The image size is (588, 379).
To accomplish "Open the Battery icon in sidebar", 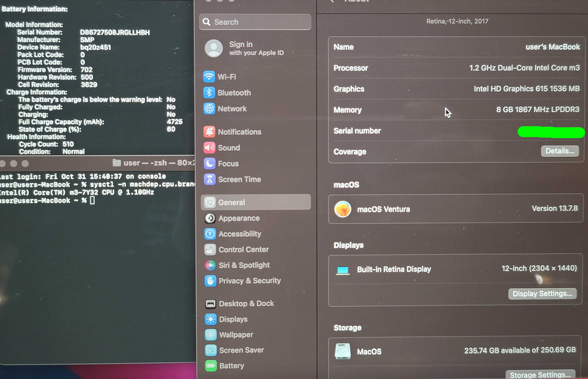I will pyautogui.click(x=211, y=366).
